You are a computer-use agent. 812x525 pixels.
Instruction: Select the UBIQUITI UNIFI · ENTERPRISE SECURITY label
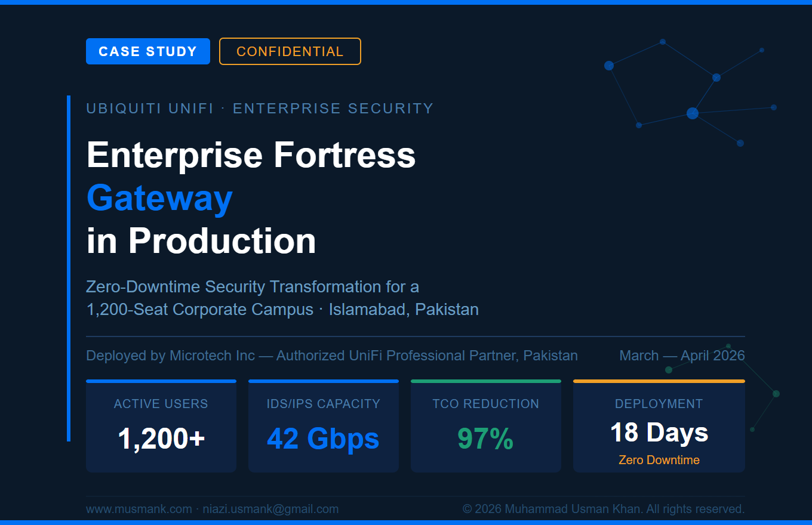pyautogui.click(x=260, y=109)
